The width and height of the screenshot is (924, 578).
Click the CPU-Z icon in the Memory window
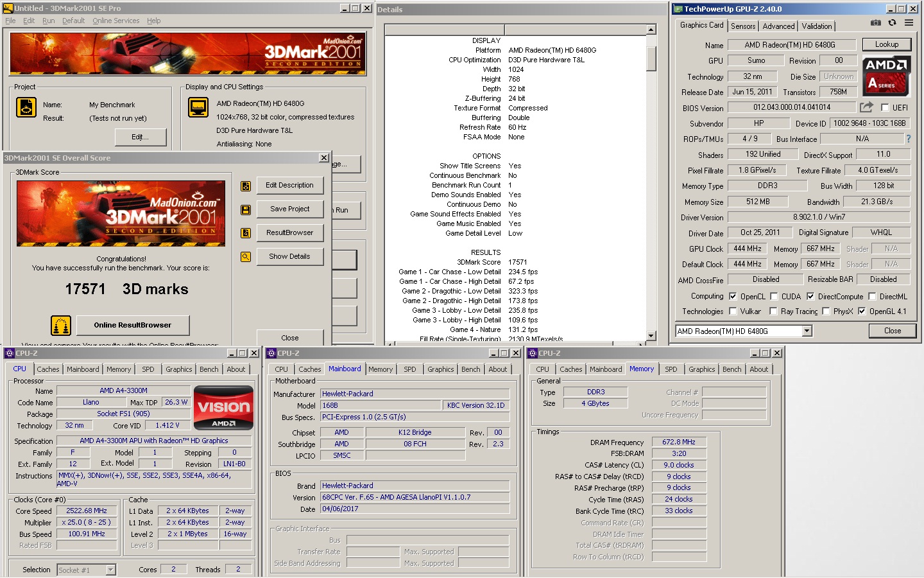click(533, 353)
